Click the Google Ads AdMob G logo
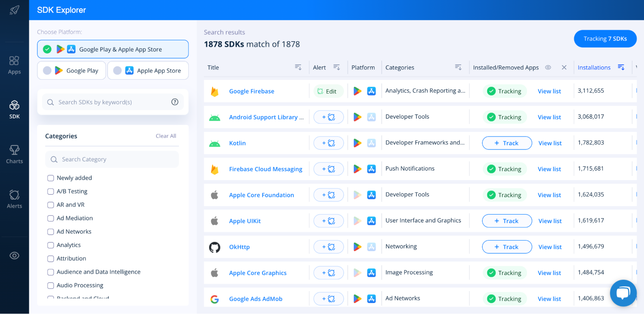The image size is (644, 314). click(215, 299)
